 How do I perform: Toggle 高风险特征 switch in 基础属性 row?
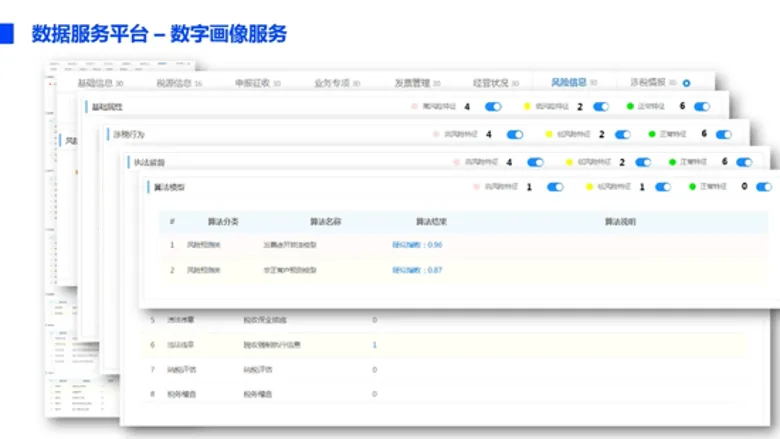pos(493,106)
